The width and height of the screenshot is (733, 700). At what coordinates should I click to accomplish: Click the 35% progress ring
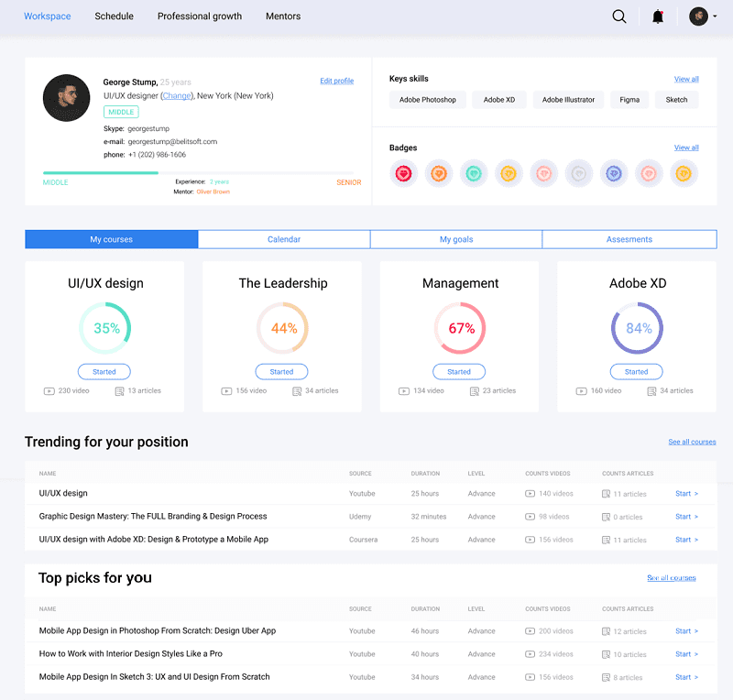(104, 328)
